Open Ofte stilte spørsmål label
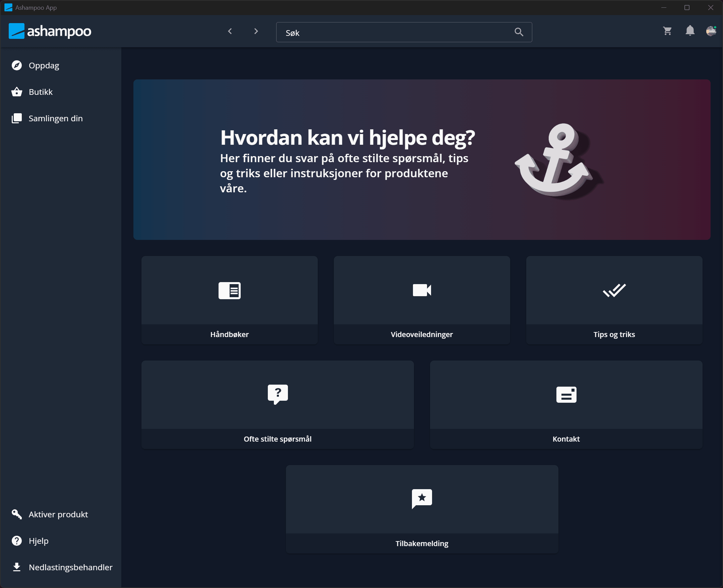The height and width of the screenshot is (588, 723). tap(278, 439)
